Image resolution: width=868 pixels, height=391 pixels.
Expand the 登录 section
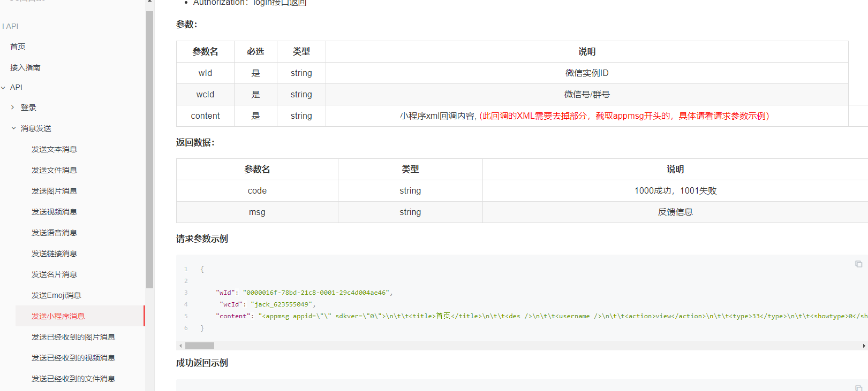(x=13, y=108)
